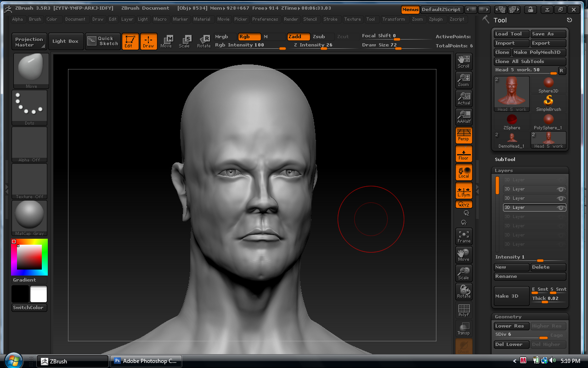The image size is (588, 368).
Task: Open Light Box browser
Action: (65, 41)
